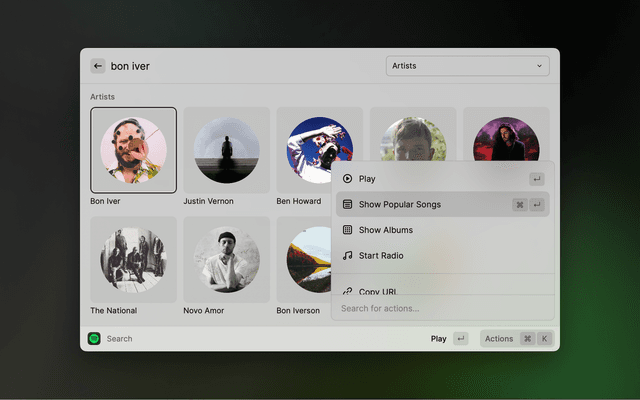This screenshot has width=640, height=400.
Task: Click the Copy URL link icon
Action: click(347, 291)
